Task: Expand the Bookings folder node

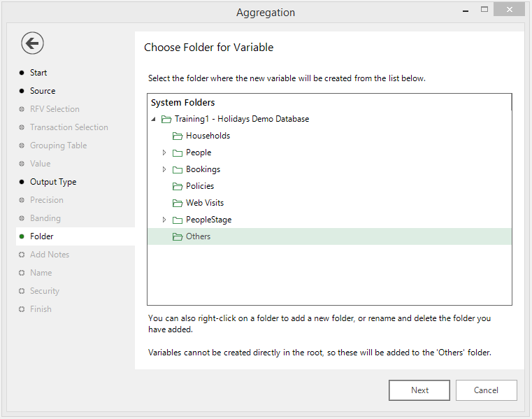Action: pyautogui.click(x=164, y=169)
